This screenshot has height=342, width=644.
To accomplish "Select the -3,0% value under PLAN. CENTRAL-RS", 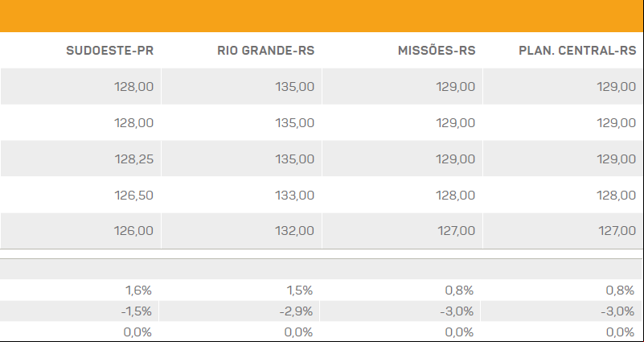I will pos(617,311).
